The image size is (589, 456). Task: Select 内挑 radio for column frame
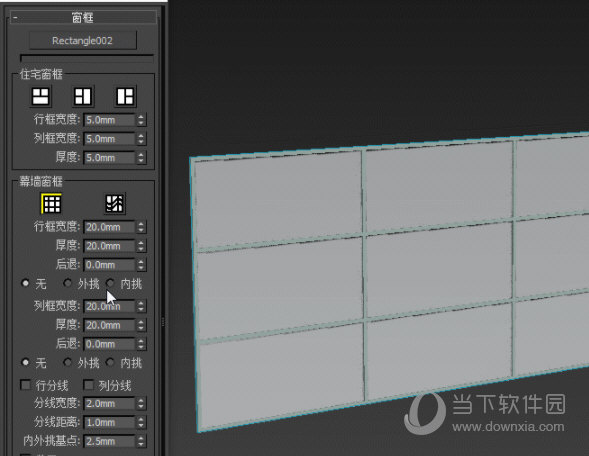[x=110, y=362]
